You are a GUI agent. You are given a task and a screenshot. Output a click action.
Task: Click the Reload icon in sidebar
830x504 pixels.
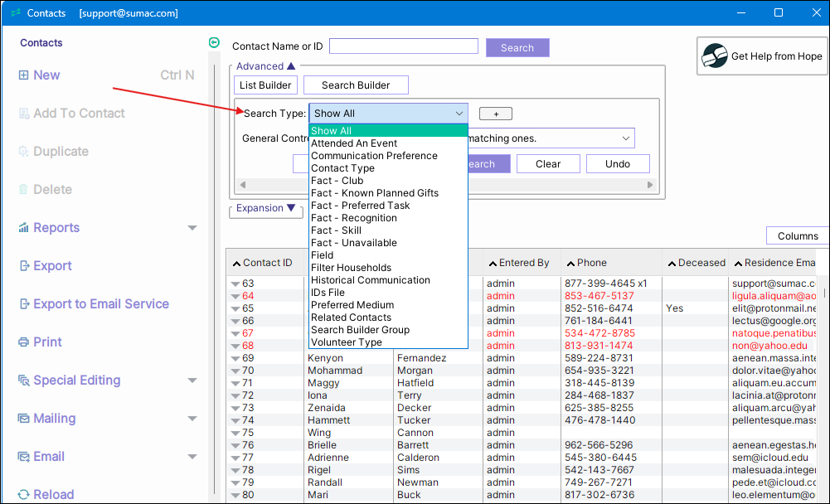point(23,495)
